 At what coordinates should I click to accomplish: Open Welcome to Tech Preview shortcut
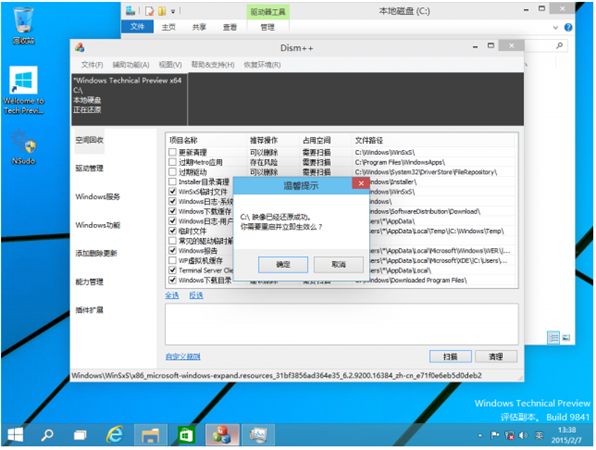point(24,90)
